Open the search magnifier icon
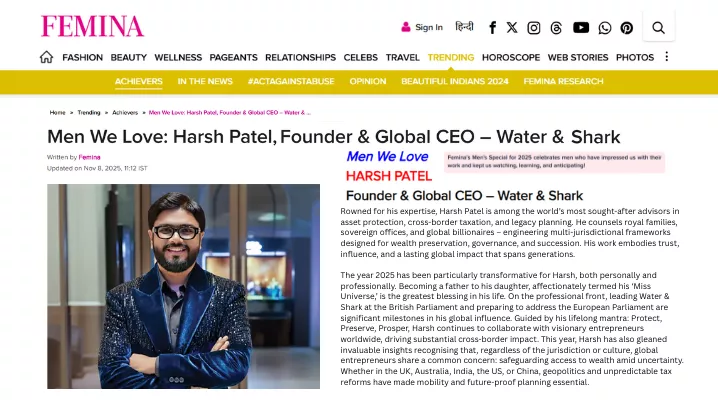Screen dimensions: 718x400 pos(658,28)
